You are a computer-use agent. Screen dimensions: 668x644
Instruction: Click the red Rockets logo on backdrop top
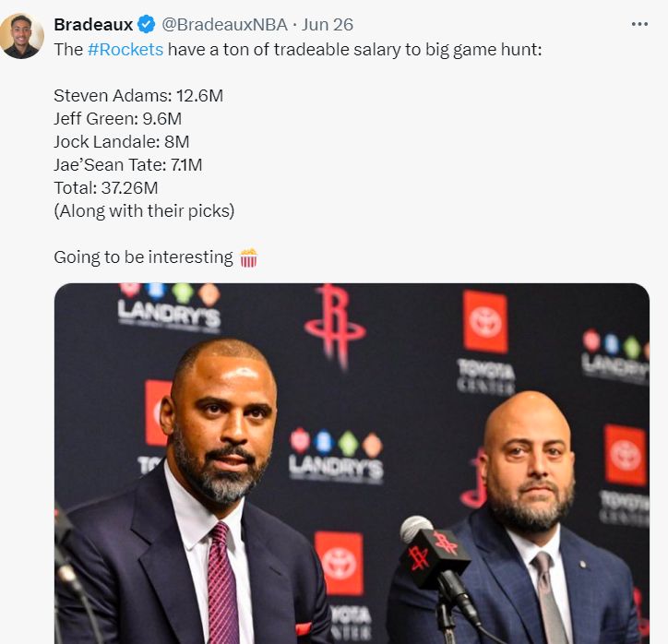[x=335, y=326]
